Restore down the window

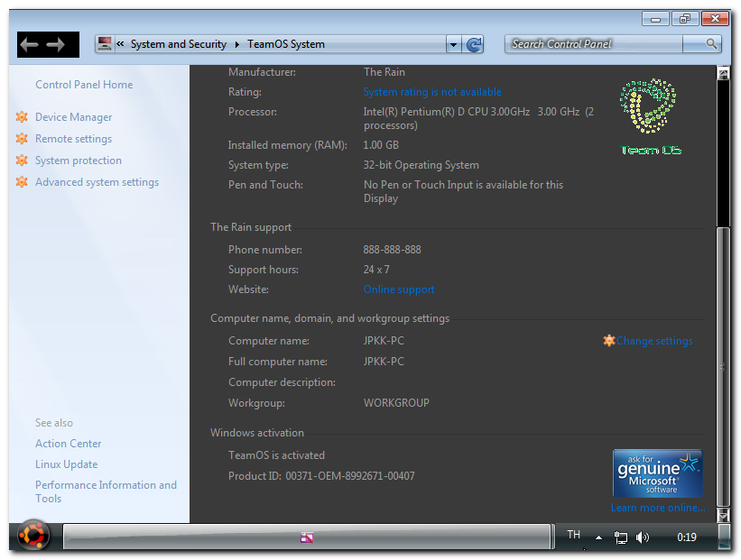tap(685, 19)
